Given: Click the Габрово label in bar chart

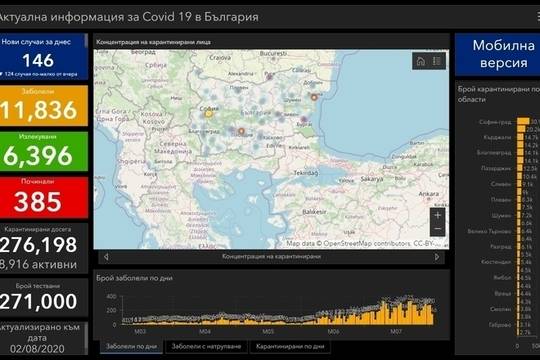Looking at the screenshot, I should click(x=500, y=325).
